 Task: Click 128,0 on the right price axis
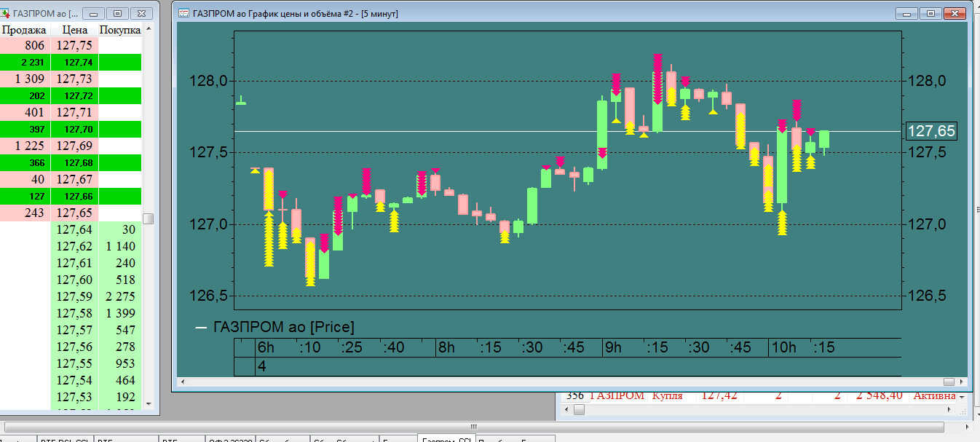click(x=928, y=81)
